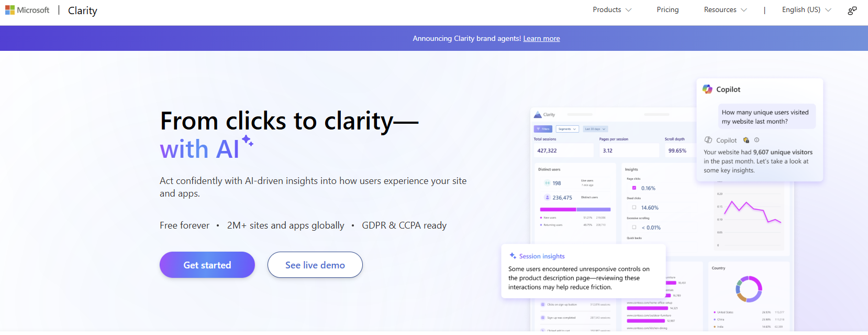The image size is (868, 335).
Task: Click the home-office-setup pink bar
Action: tap(648, 308)
